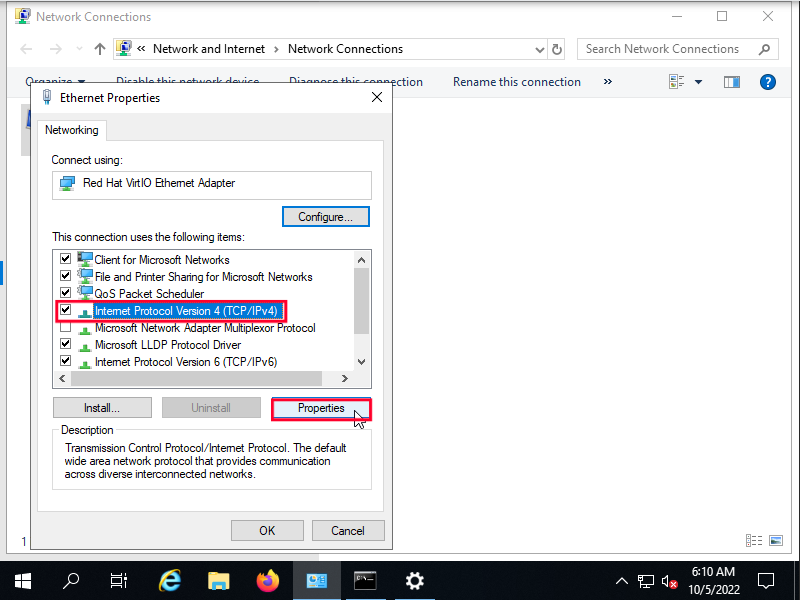Go up one level in Explorer
800x600 pixels.
(x=100, y=49)
